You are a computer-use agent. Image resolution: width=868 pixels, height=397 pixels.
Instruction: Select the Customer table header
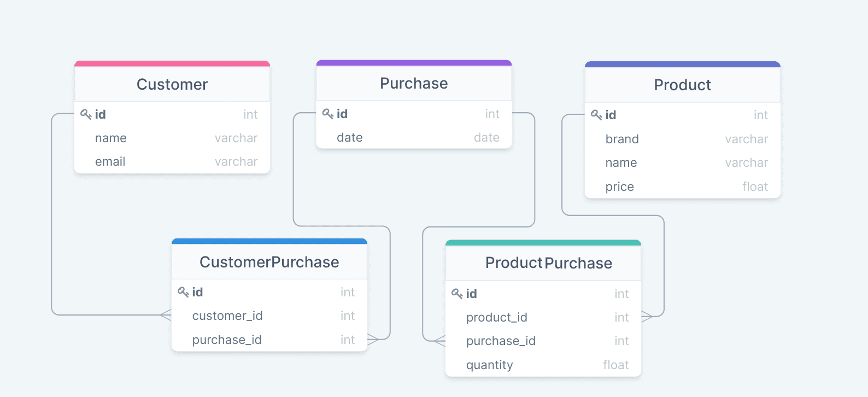(172, 84)
